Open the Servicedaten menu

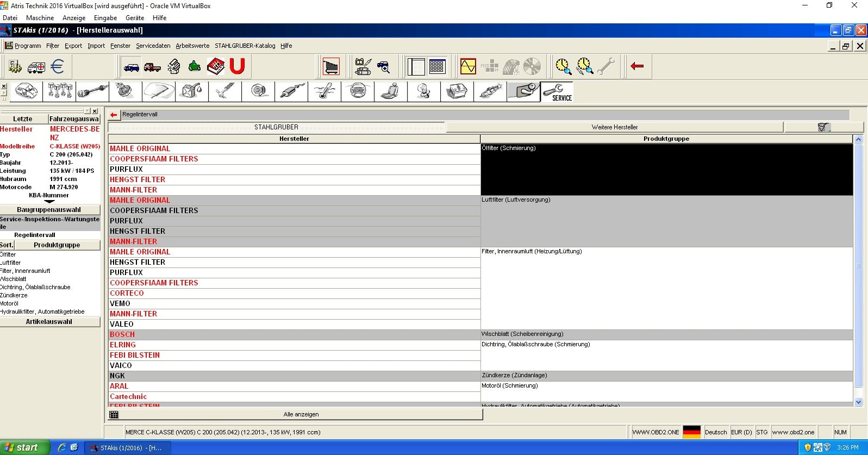pyautogui.click(x=153, y=46)
